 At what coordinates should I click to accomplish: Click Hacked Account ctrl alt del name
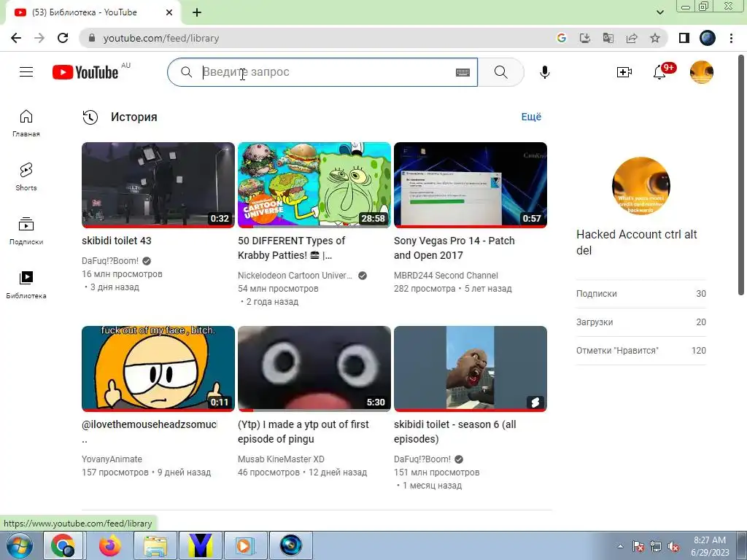click(x=636, y=242)
